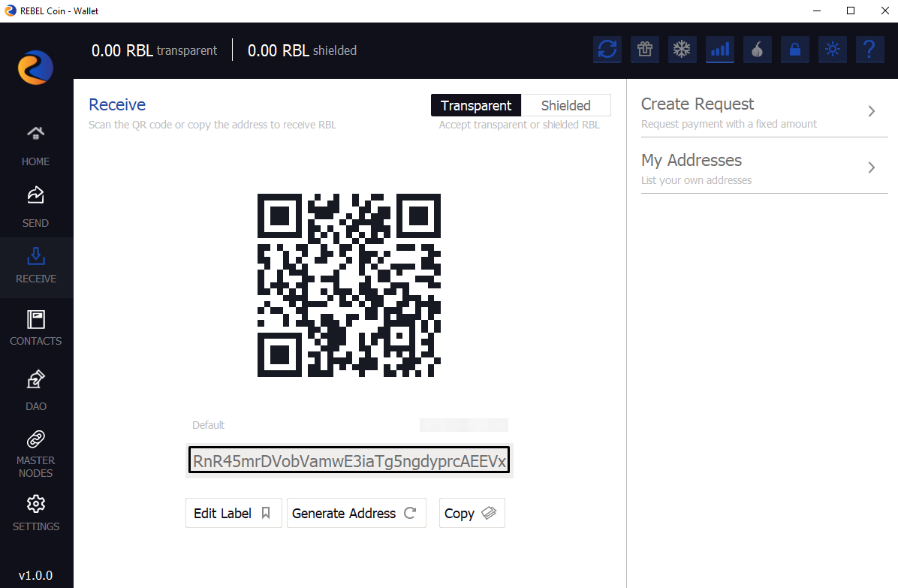Click the padlock wallet lock icon
The height and width of the screenshot is (588, 898).
click(x=795, y=50)
